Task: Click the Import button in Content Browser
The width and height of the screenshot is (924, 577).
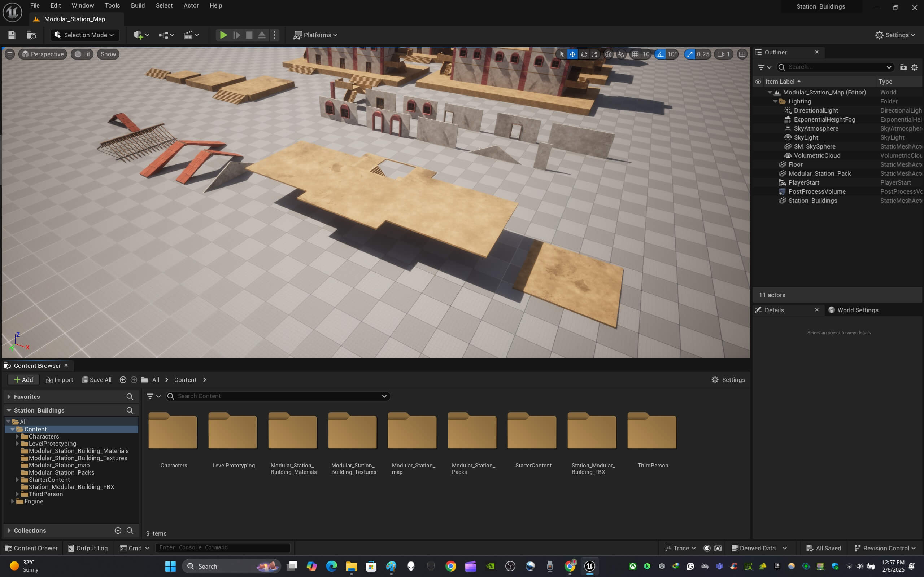Action: (59, 380)
